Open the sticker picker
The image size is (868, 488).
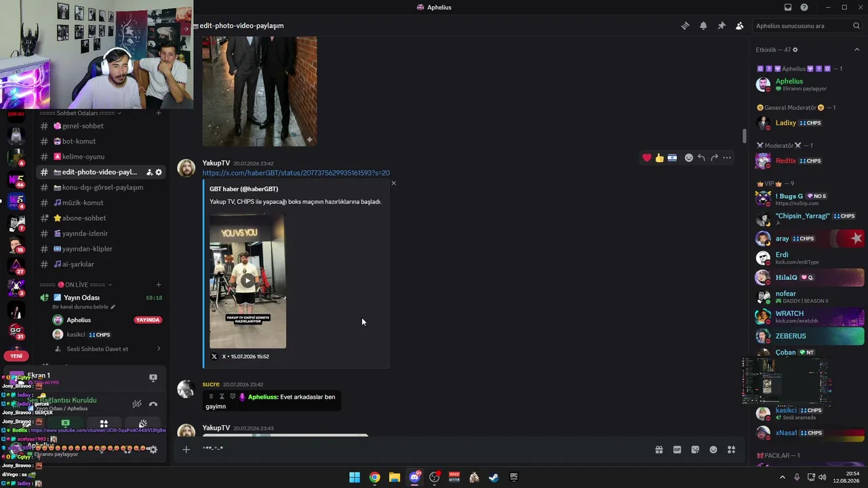point(695,449)
